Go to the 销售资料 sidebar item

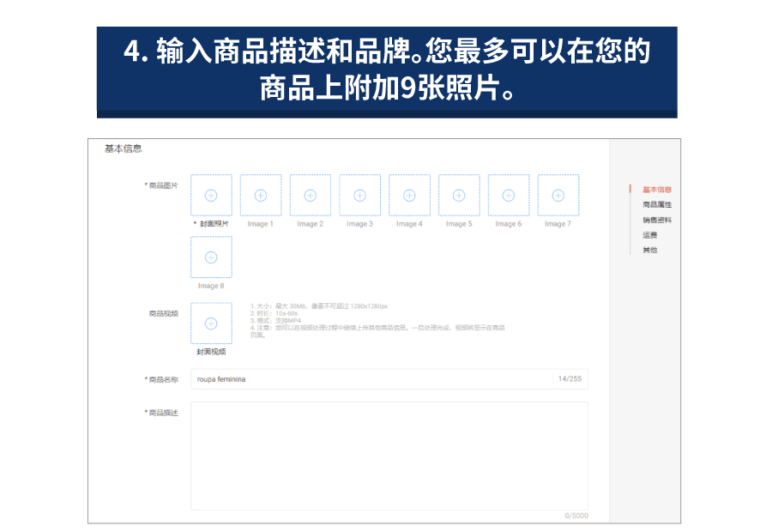point(656,219)
